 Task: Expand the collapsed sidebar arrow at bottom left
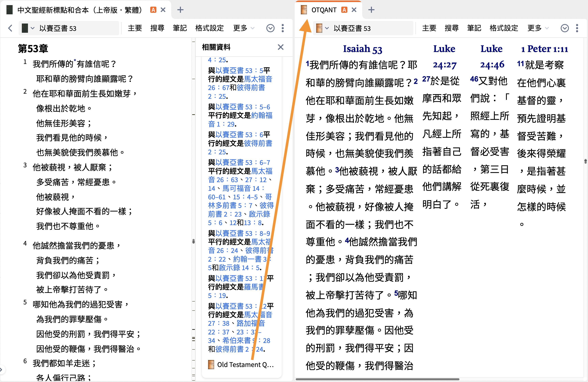(x=1, y=370)
